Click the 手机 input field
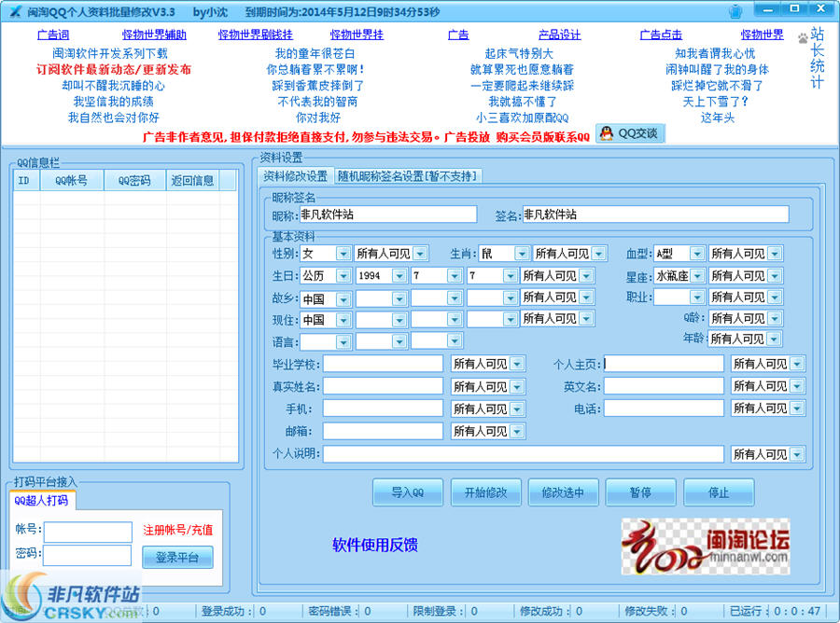The image size is (840, 623). pyautogui.click(x=383, y=408)
